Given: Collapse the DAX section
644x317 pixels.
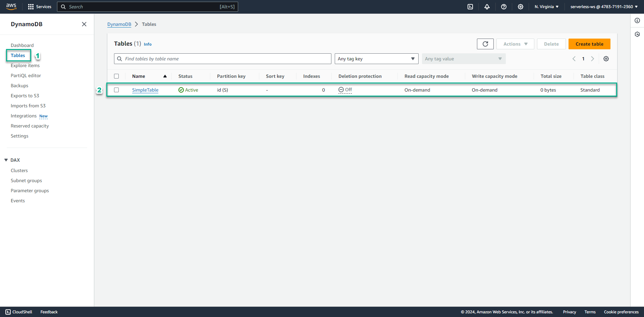Looking at the screenshot, I should pyautogui.click(x=6, y=160).
